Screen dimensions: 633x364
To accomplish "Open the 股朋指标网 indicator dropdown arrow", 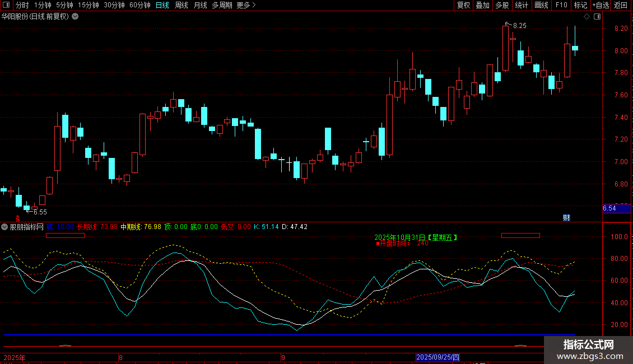I will click(4, 227).
